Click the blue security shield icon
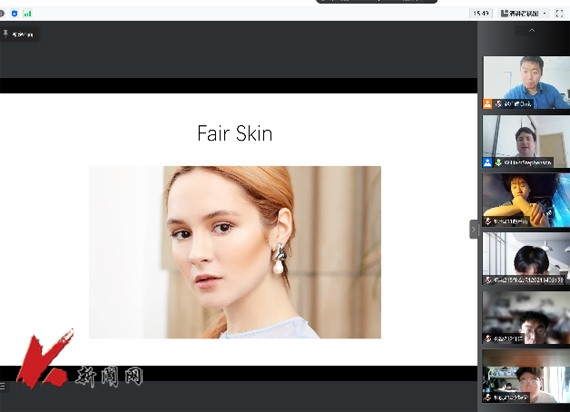The image size is (570, 412). pyautogui.click(x=15, y=14)
